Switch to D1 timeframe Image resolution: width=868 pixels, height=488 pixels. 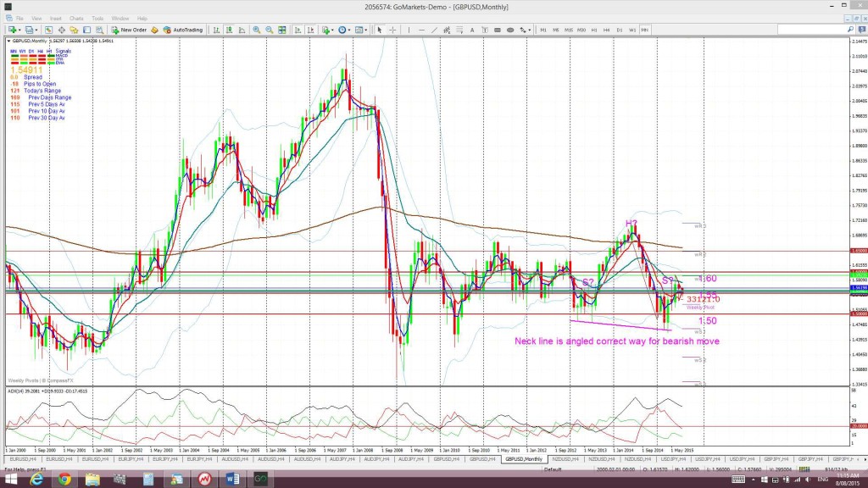click(x=620, y=30)
